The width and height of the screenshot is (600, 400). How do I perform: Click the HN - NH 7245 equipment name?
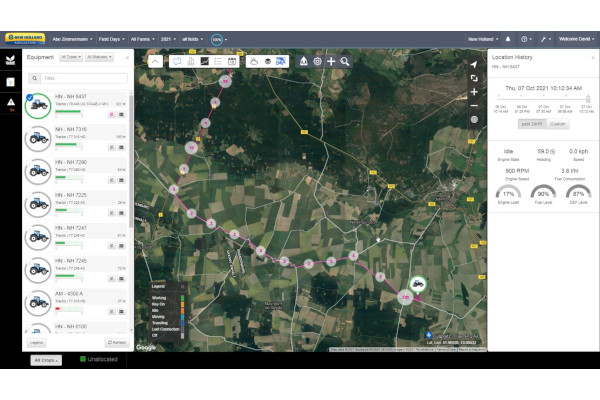coord(71,261)
